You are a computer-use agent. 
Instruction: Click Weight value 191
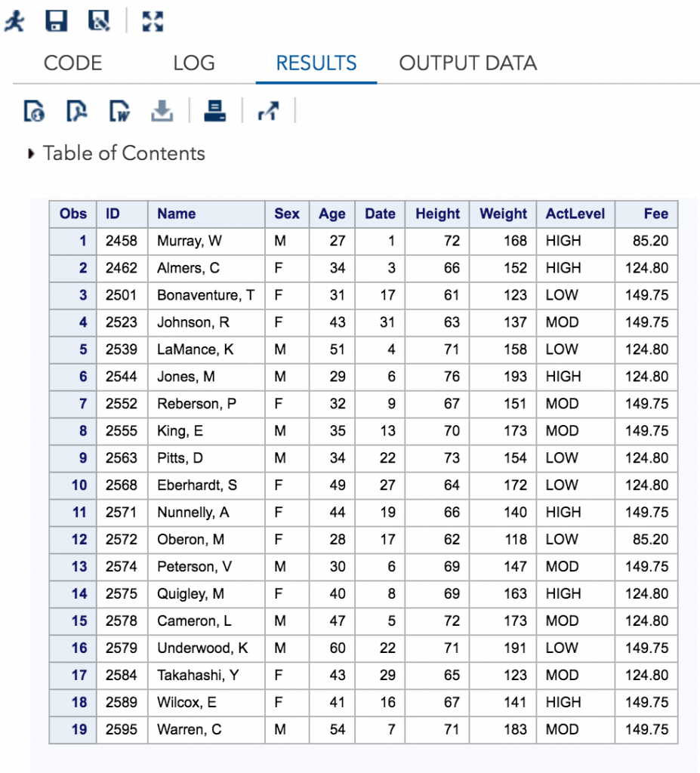(515, 648)
